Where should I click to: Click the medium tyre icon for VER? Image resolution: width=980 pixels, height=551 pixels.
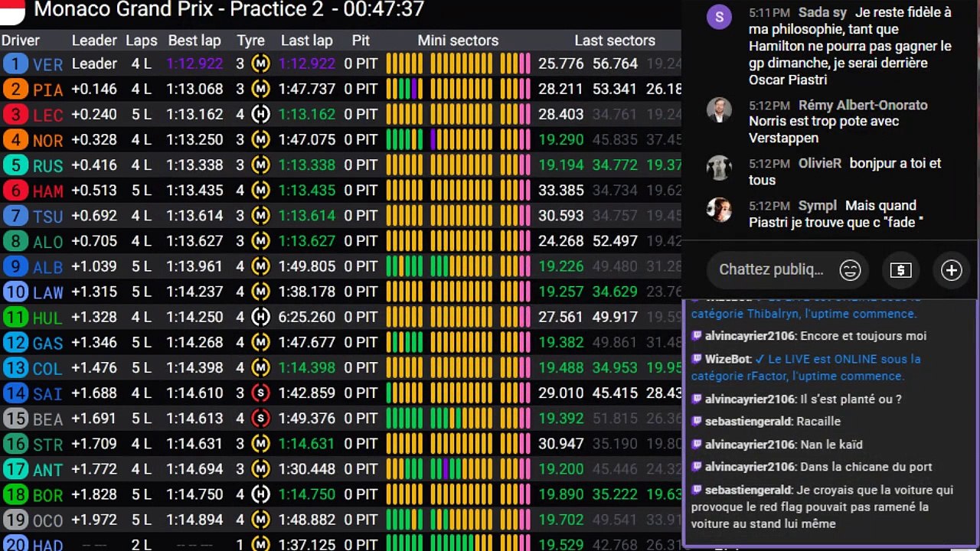tap(260, 64)
